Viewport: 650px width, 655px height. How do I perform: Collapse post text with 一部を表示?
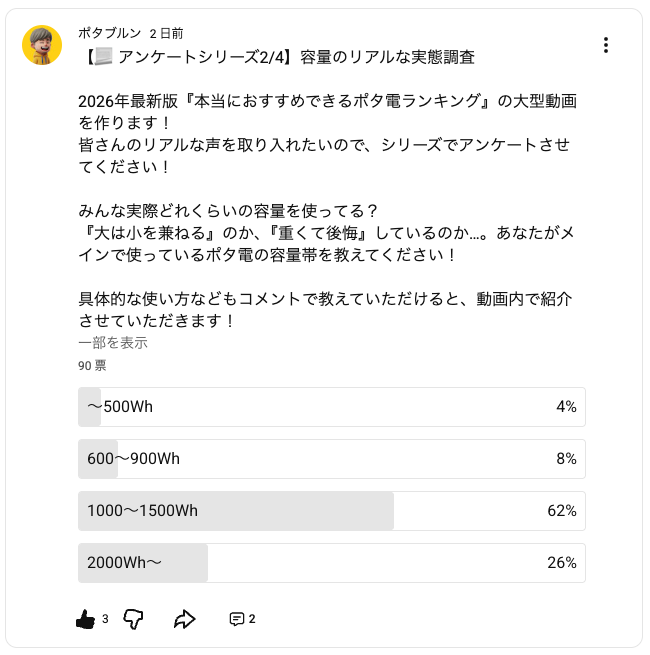coord(113,343)
